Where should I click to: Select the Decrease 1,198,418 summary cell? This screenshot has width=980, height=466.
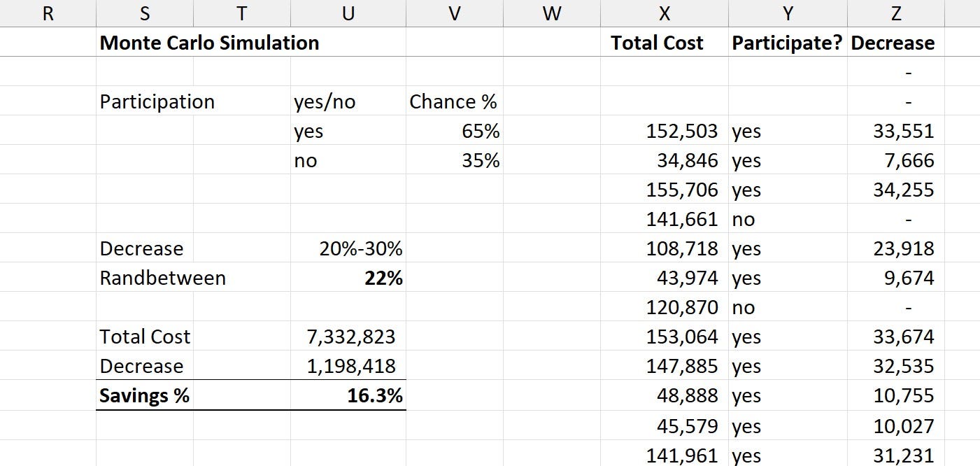tap(348, 366)
